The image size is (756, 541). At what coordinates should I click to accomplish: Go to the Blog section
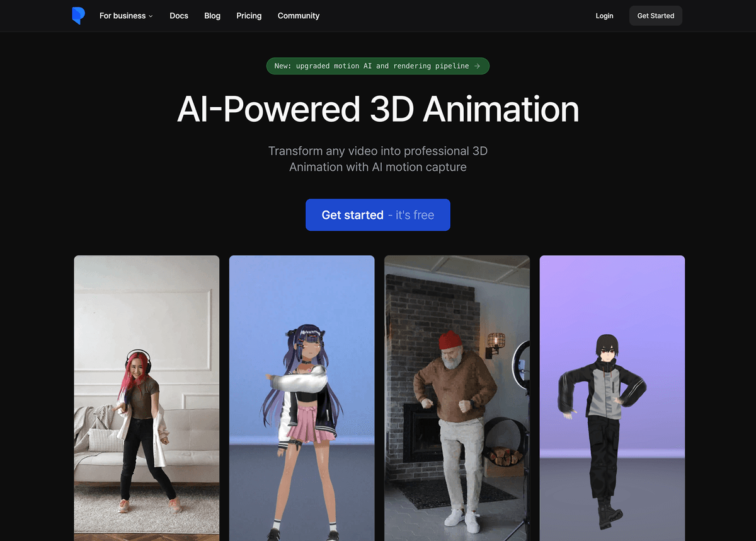click(x=212, y=16)
